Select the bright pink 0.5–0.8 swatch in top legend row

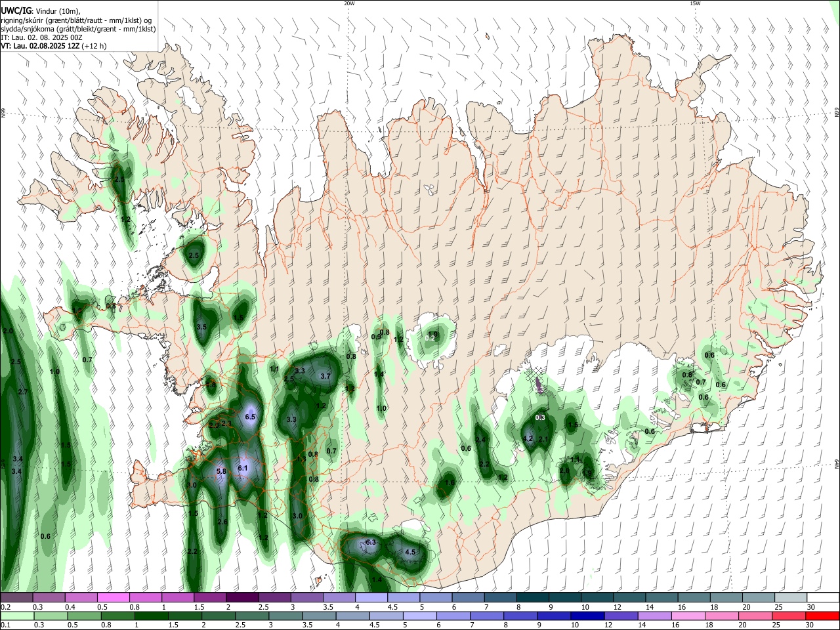113,598
